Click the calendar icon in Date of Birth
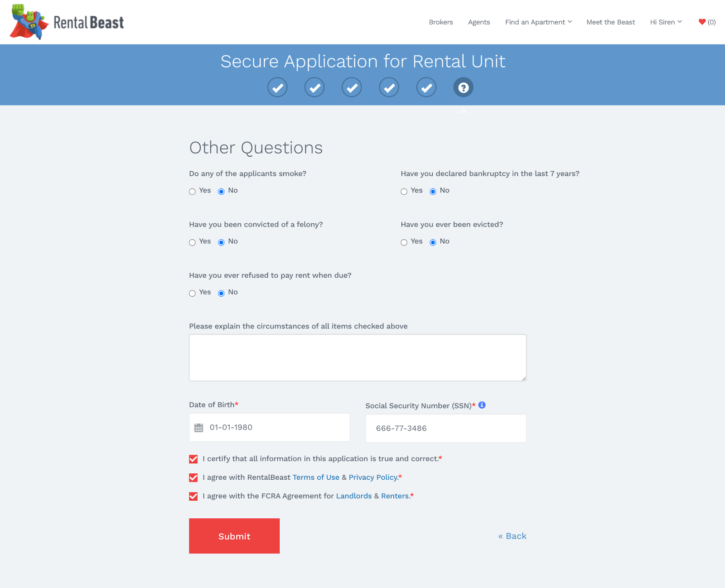Image resolution: width=725 pixels, height=588 pixels. [x=198, y=428]
